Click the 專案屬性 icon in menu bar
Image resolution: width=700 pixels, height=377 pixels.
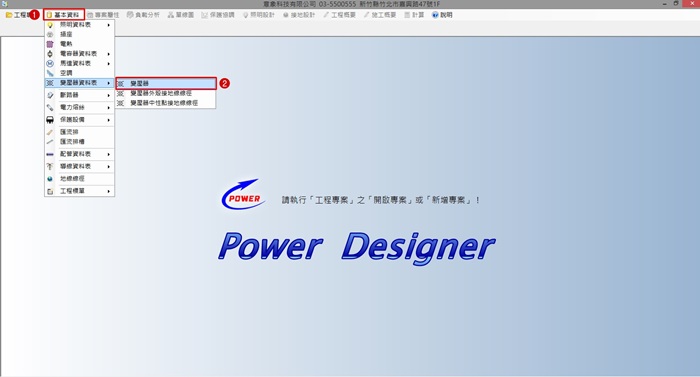click(90, 15)
